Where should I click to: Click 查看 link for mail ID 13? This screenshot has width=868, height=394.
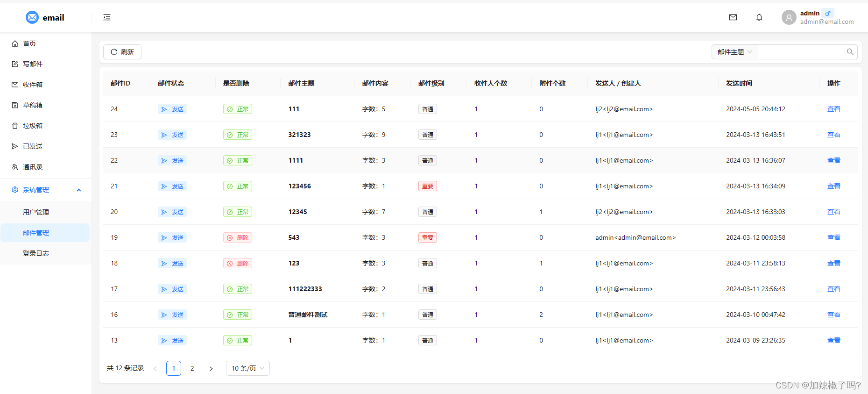click(x=834, y=340)
